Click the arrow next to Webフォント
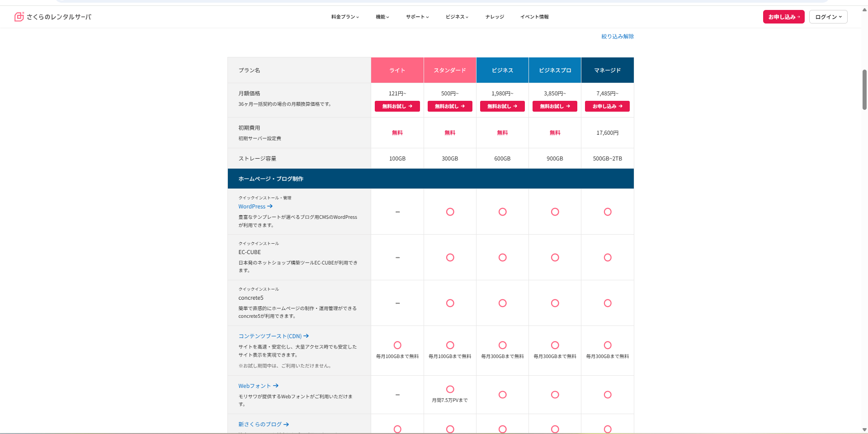The width and height of the screenshot is (868, 434). coord(276,386)
